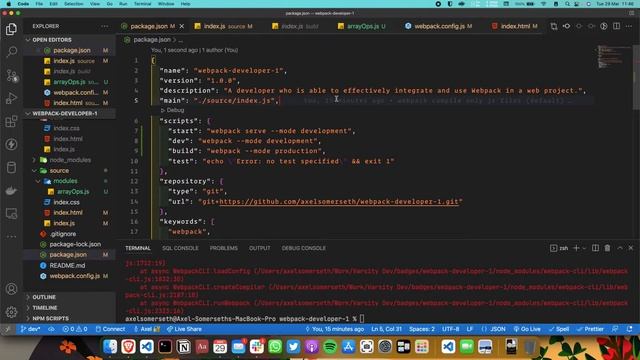Open the Search view in activity bar
The height and width of the screenshot is (360, 640).
[x=11, y=51]
